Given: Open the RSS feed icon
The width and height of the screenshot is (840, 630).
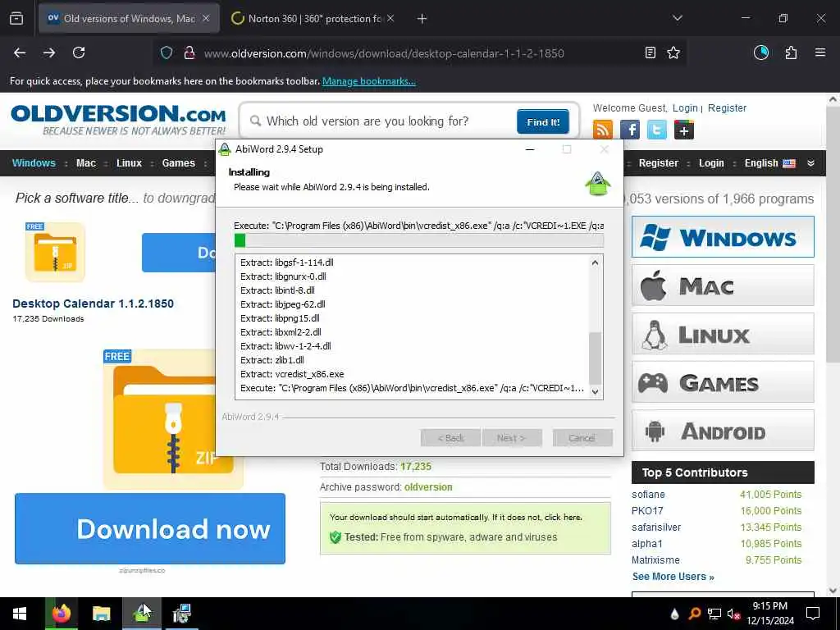Looking at the screenshot, I should [x=603, y=130].
